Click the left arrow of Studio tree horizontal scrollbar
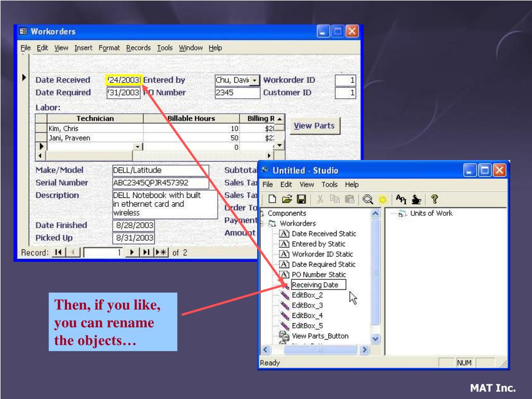This screenshot has width=532, height=399. tap(265, 350)
